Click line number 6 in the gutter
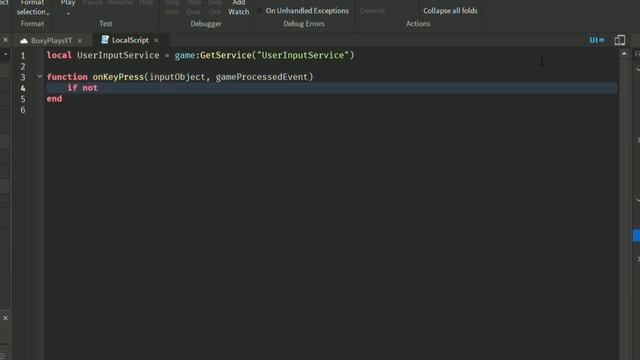 click(23, 110)
